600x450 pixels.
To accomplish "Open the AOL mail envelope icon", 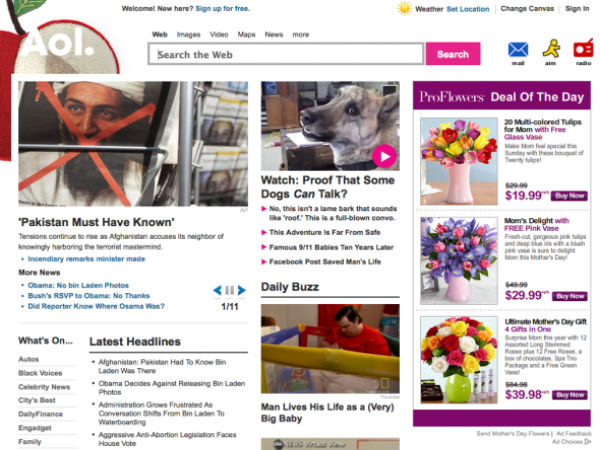I will pyautogui.click(x=518, y=50).
